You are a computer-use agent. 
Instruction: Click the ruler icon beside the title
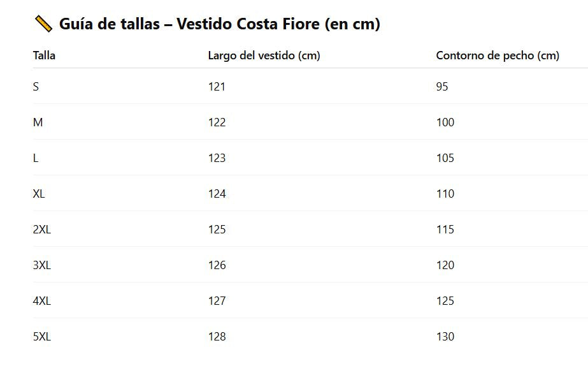click(x=43, y=24)
